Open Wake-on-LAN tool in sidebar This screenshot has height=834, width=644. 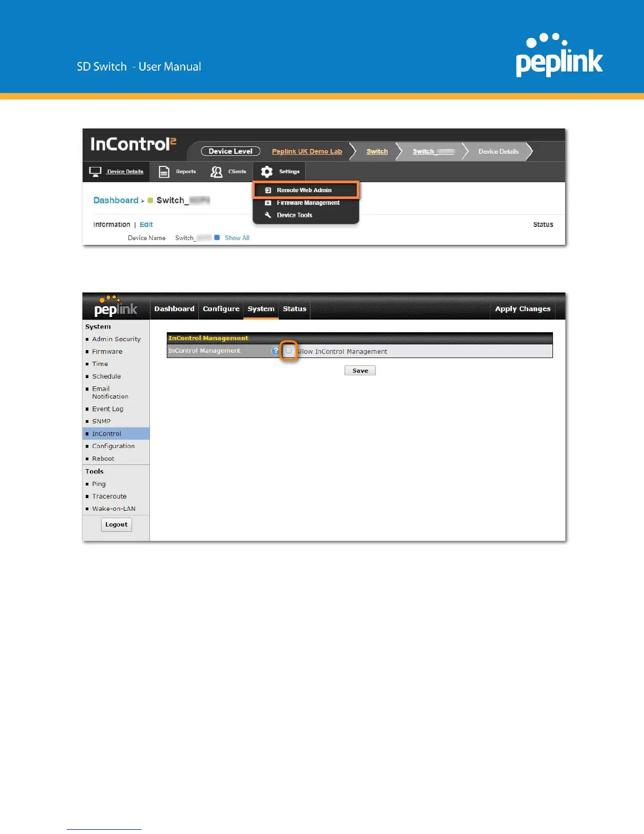tap(114, 509)
